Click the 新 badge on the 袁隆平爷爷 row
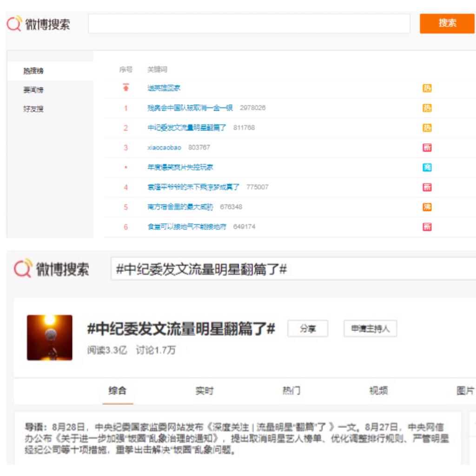Screen dimensions: 476x476 [x=427, y=187]
